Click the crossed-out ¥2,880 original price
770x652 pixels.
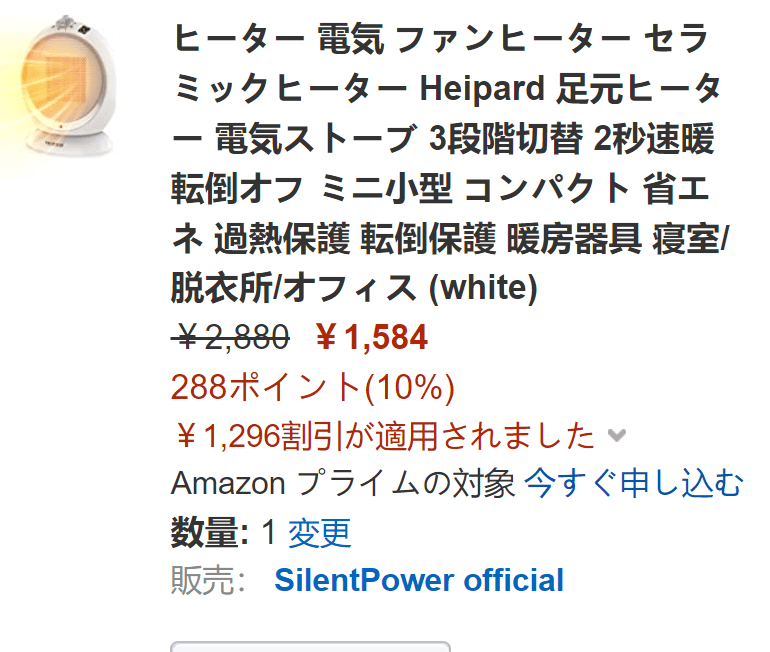pos(230,338)
